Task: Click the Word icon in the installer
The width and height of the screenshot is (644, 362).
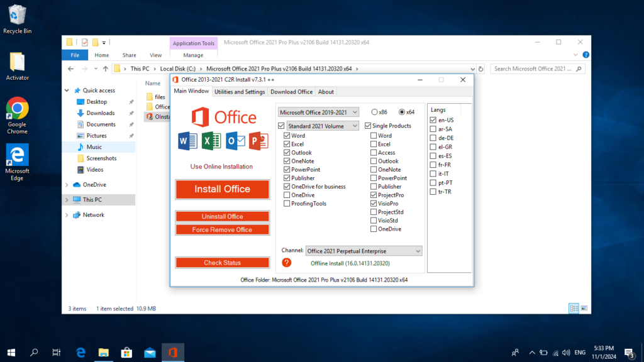Action: 187,141
